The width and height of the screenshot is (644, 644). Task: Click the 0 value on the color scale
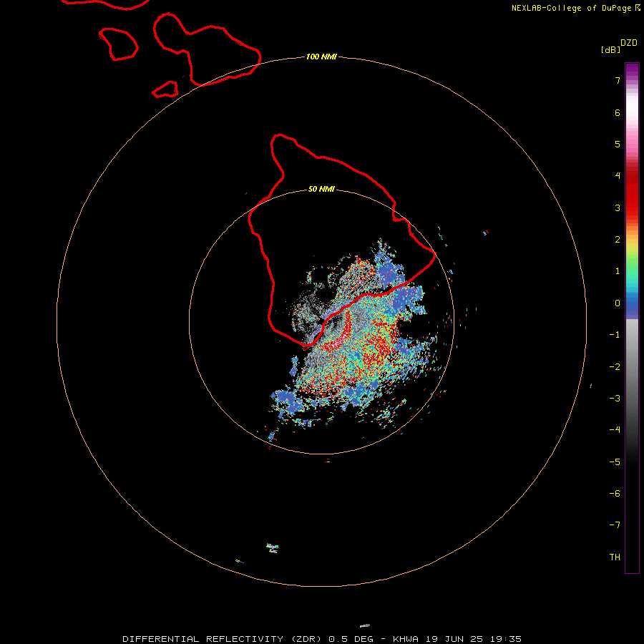[618, 303]
